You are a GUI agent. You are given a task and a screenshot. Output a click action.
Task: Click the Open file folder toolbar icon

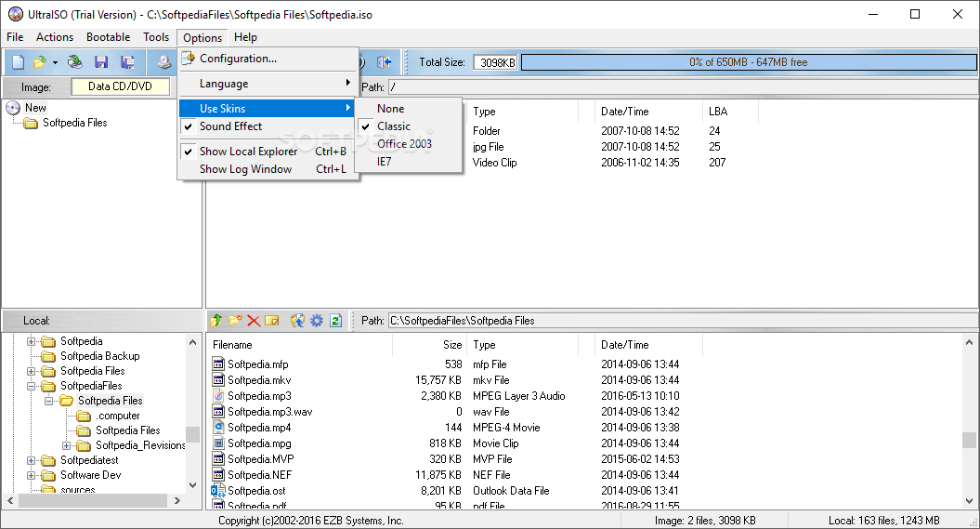tap(39, 62)
